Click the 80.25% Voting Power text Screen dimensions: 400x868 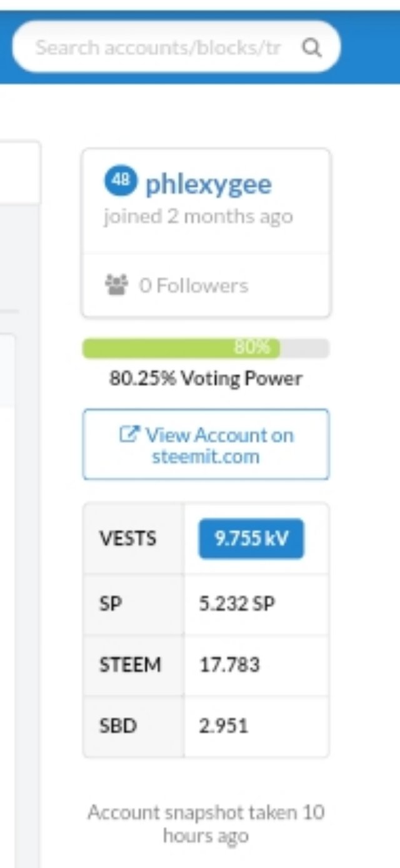[206, 378]
